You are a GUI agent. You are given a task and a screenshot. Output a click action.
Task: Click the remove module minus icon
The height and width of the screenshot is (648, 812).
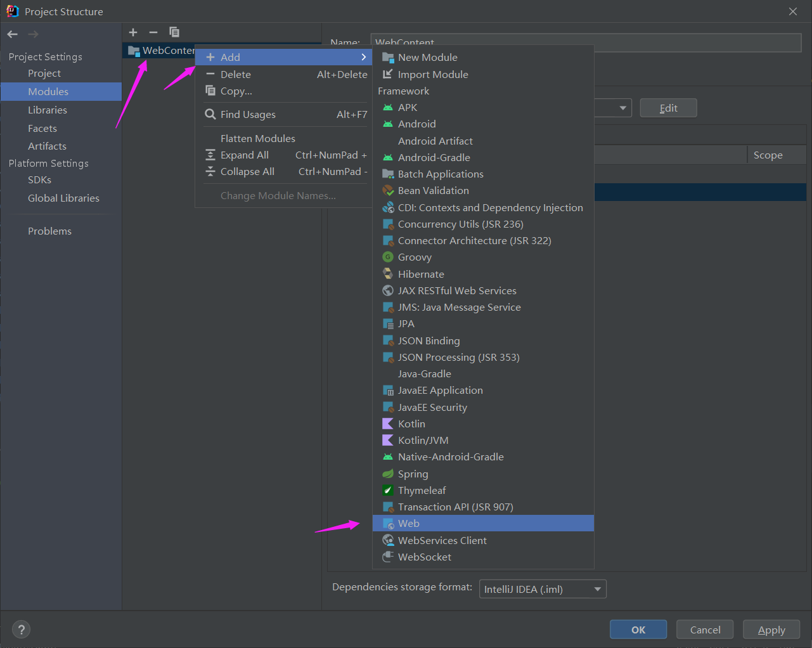[x=153, y=32]
